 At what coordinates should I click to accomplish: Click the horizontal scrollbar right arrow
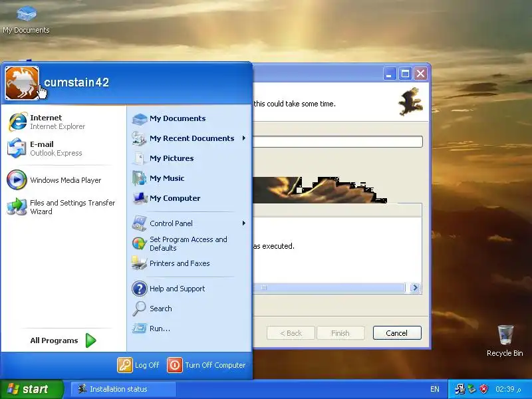(414, 288)
